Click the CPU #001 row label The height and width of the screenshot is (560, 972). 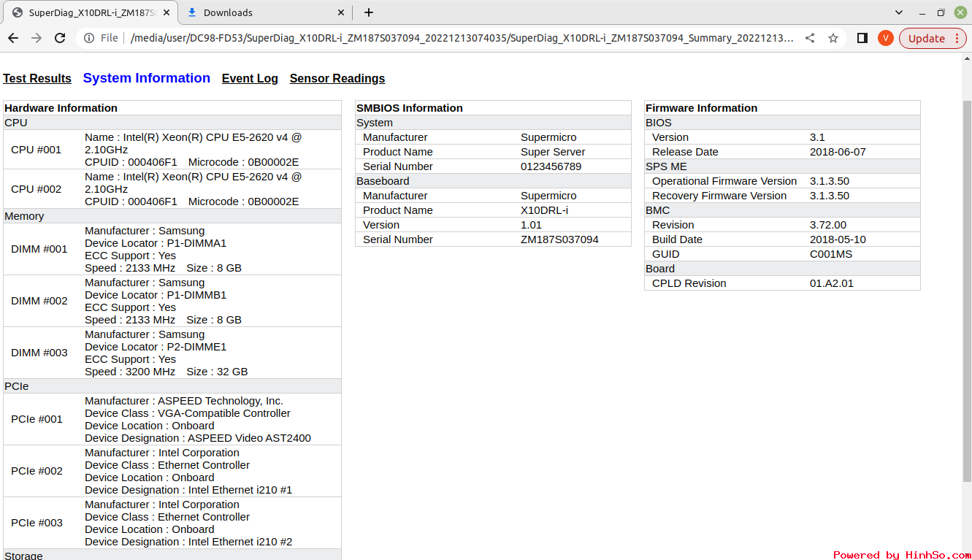[x=37, y=150]
